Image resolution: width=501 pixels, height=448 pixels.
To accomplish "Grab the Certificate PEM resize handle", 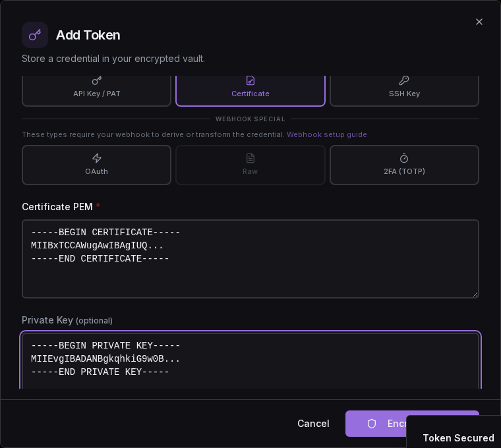I will click(x=475, y=294).
